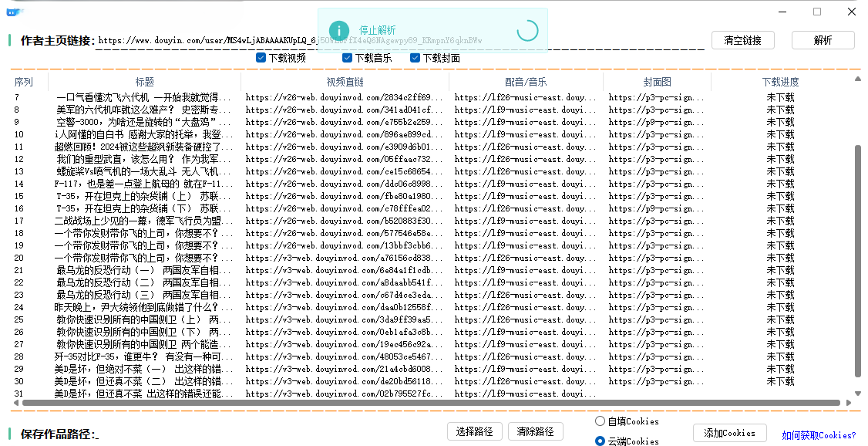Image resolution: width=868 pixels, height=446 pixels.
Task: Open the 选择路径 folder picker
Action: pos(475,431)
